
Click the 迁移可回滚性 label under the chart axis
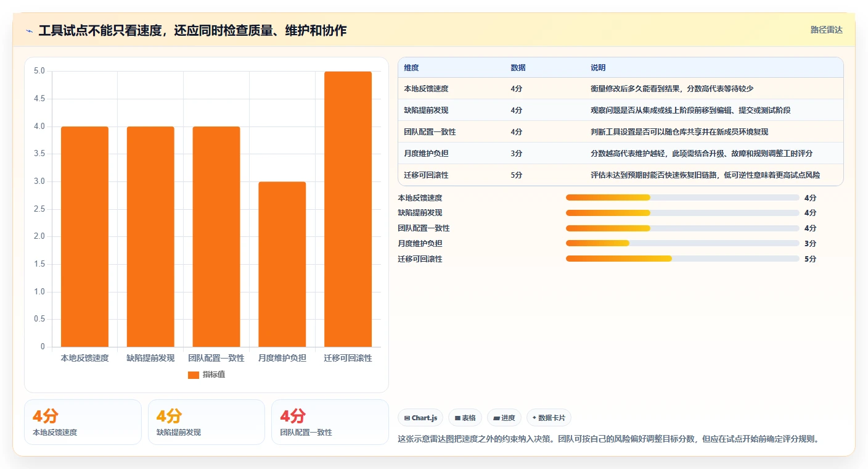[x=348, y=358]
